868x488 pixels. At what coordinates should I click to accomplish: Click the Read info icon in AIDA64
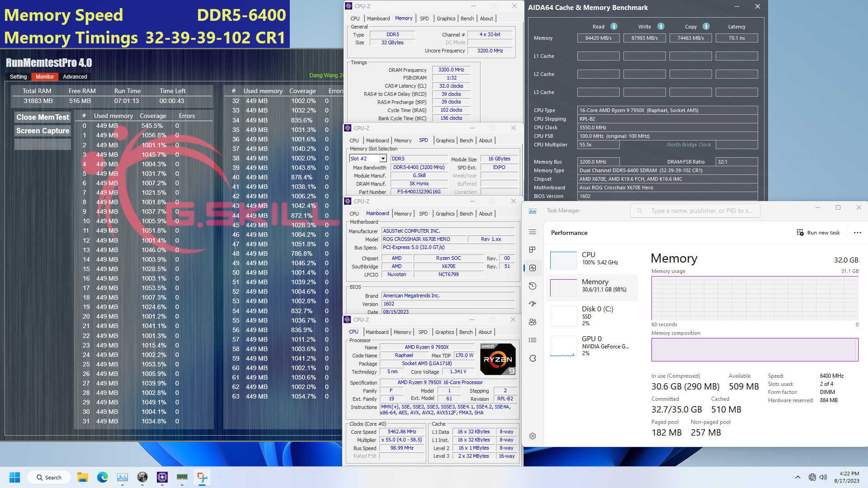614,26
